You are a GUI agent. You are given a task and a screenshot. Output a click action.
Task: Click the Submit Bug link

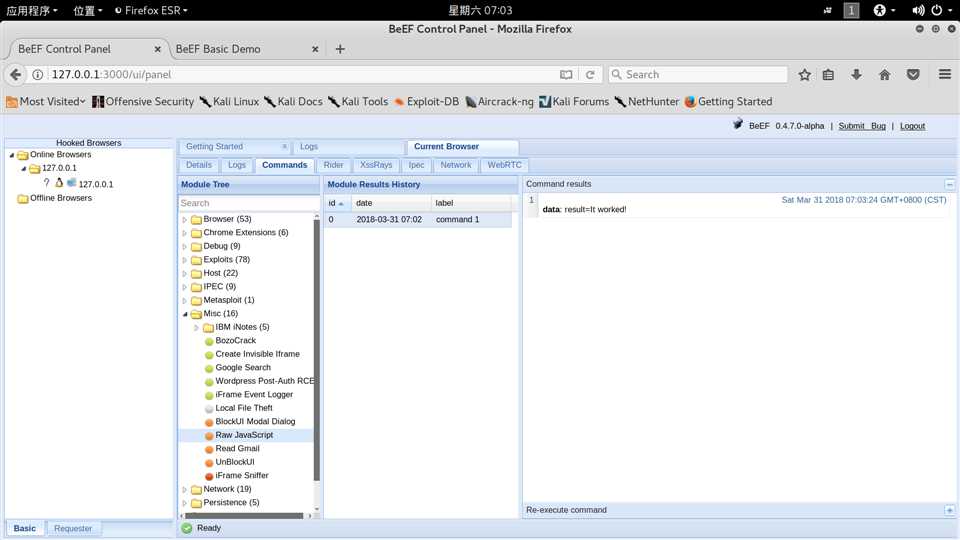tap(862, 126)
